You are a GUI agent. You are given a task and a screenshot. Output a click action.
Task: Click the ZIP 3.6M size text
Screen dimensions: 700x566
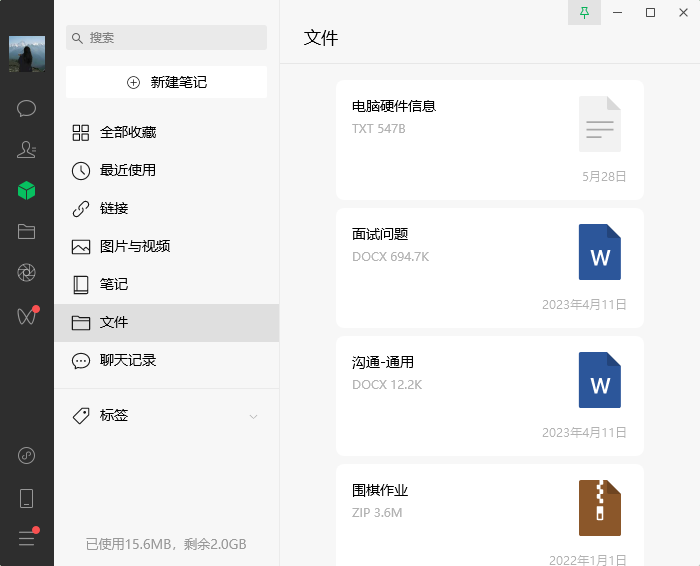point(377,513)
